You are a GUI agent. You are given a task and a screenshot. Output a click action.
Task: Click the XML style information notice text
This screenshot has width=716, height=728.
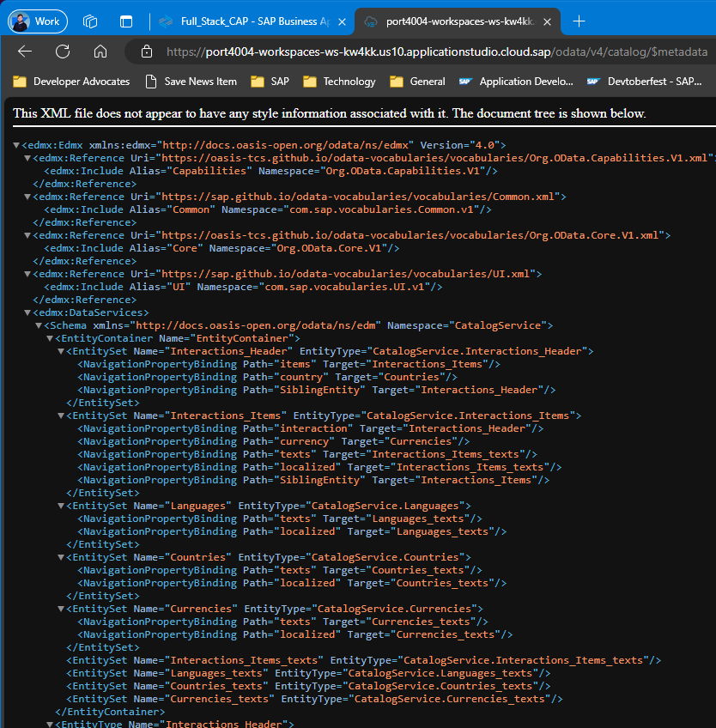329,113
